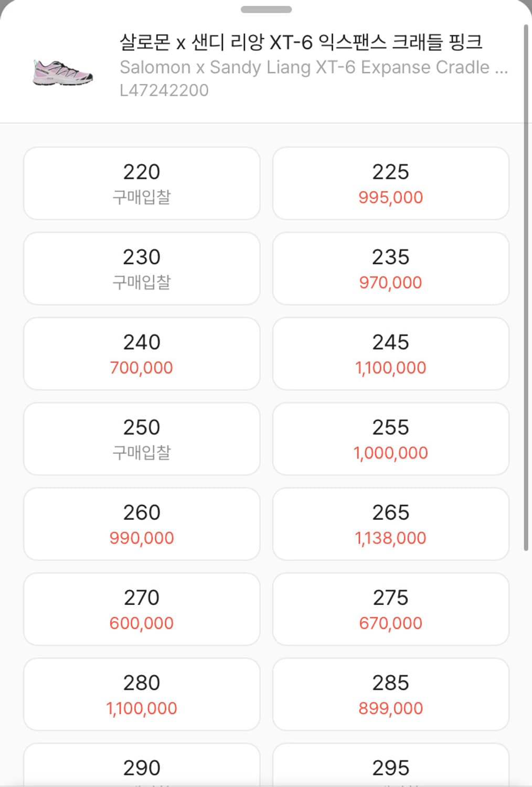The image size is (532, 787).
Task: Pick size 235 for 970,000
Action: (390, 268)
